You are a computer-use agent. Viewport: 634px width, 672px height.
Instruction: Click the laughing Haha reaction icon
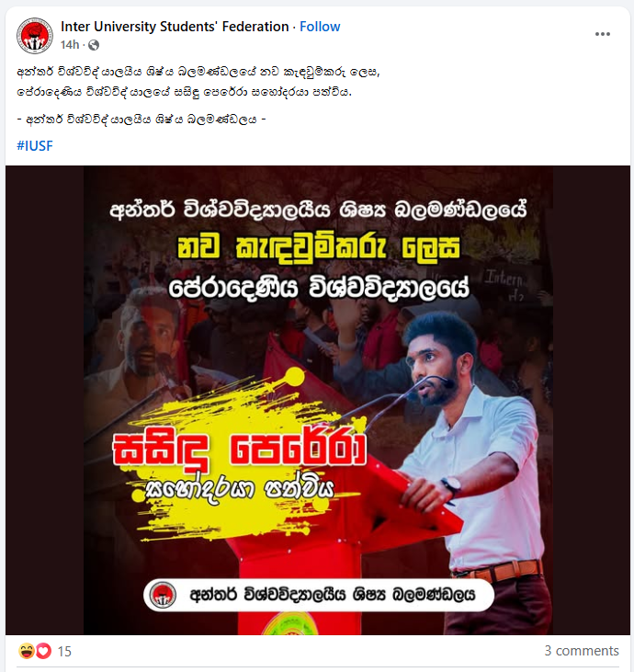pyautogui.click(x=27, y=651)
